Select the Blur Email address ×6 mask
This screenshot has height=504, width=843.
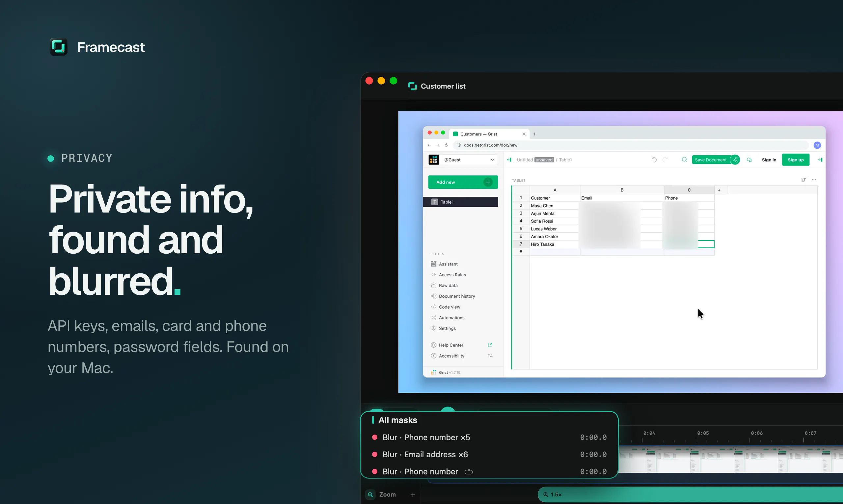coord(489,454)
